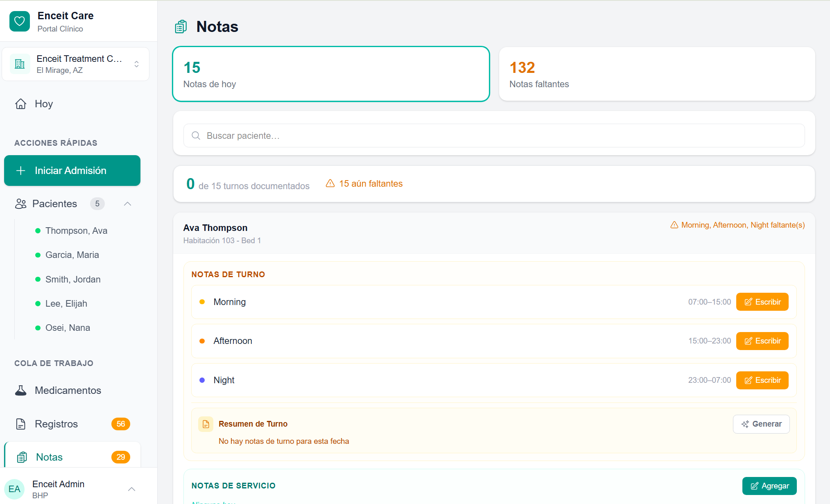Add a service note with Agregar
The image size is (830, 504).
[x=769, y=486]
